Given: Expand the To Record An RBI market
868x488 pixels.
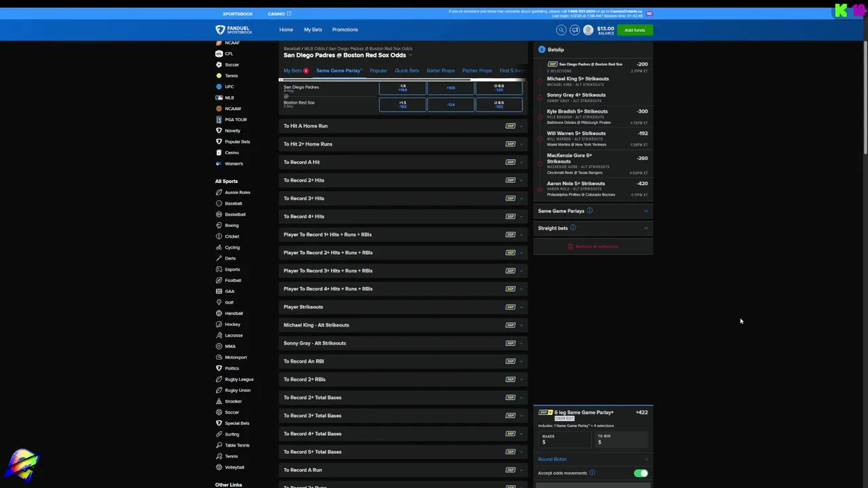Looking at the screenshot, I should click(403, 361).
